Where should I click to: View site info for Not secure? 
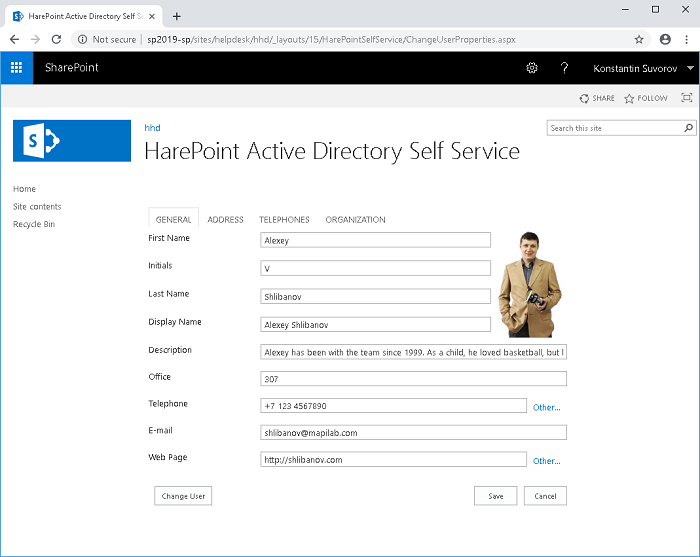(x=107, y=39)
